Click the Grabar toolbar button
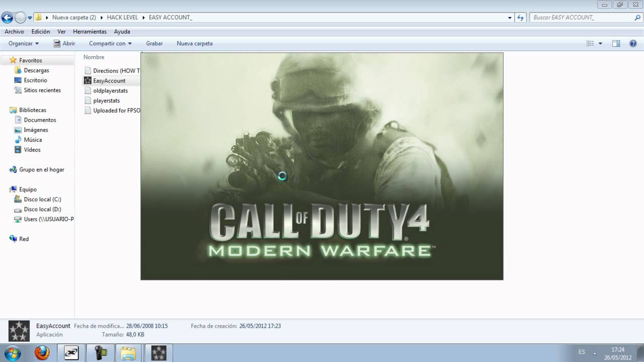Screen dimensions: 644x362 pyautogui.click(x=154, y=44)
